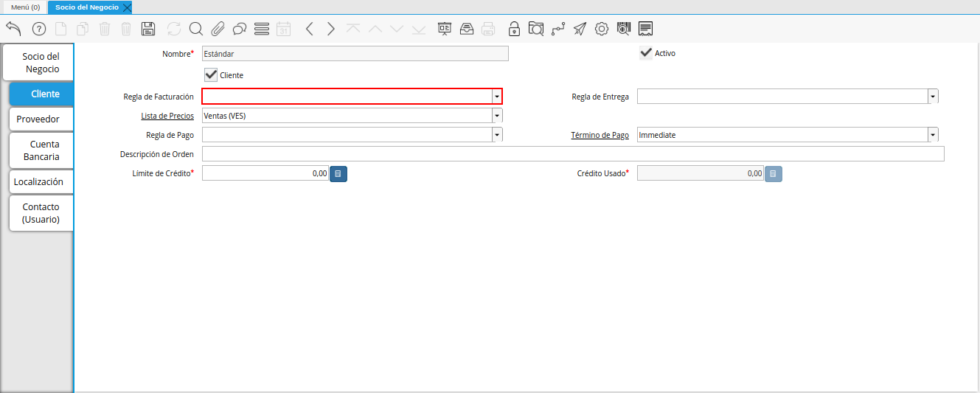This screenshot has height=393, width=980.
Task: Click the calendar history icon
Action: (283, 29)
